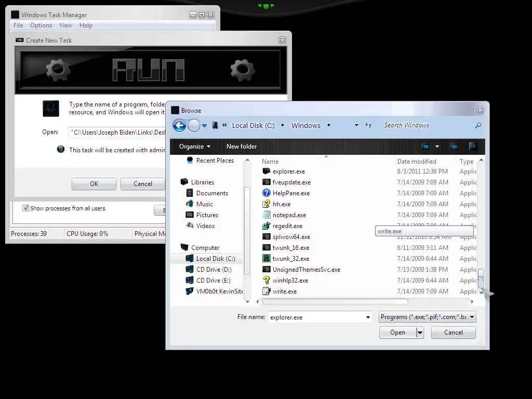This screenshot has width=532, height=399.
Task: Open Documents library
Action: 212,193
